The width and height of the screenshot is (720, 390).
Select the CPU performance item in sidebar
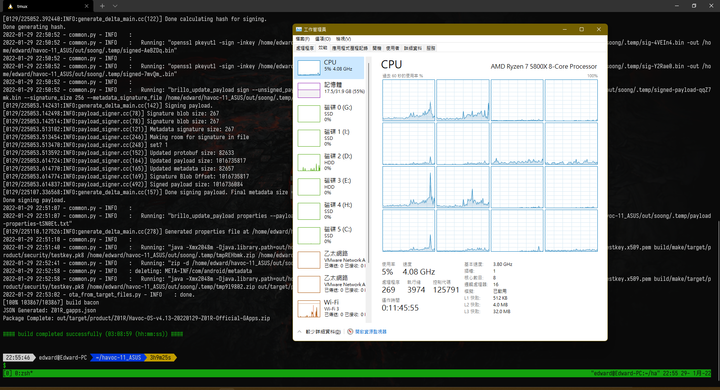pyautogui.click(x=329, y=68)
